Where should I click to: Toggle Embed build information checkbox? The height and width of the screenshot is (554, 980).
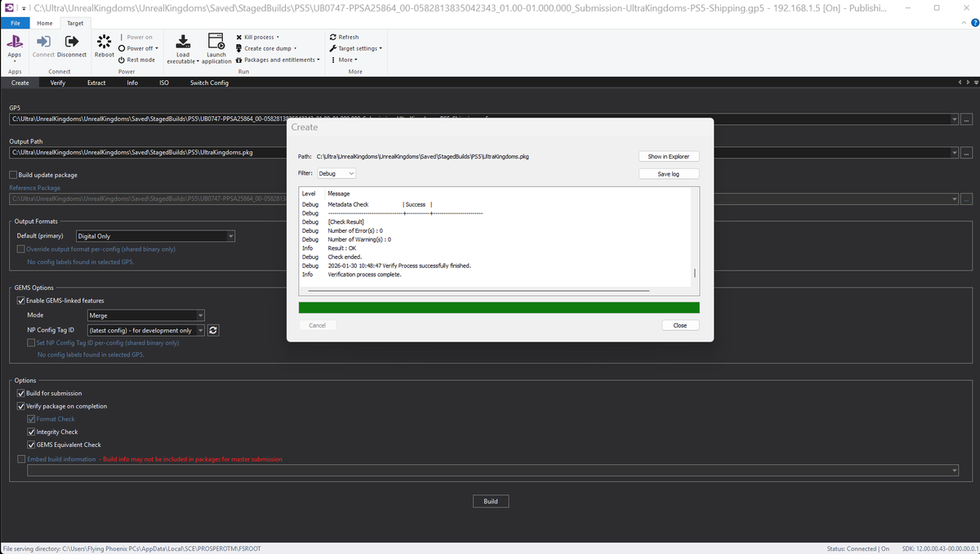21,459
